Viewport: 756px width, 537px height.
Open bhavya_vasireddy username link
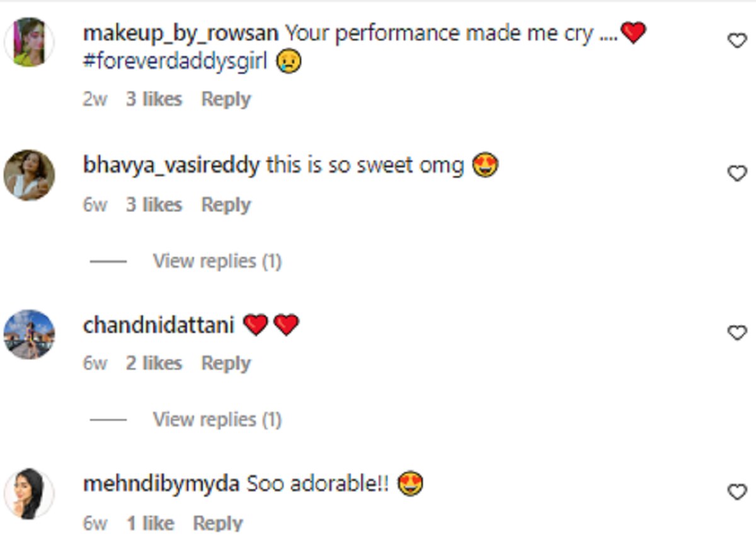click(171, 166)
